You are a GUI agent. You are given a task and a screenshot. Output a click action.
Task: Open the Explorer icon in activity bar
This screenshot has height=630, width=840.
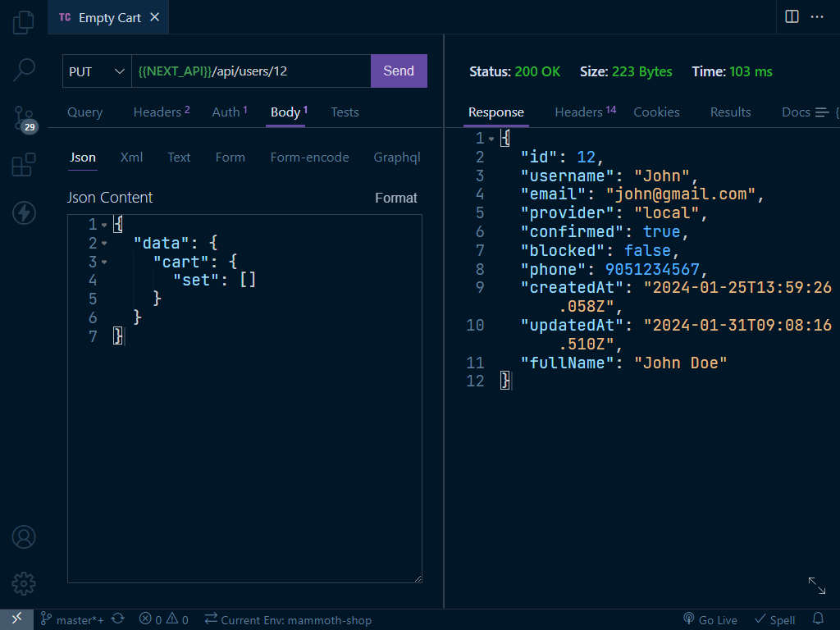(24, 22)
